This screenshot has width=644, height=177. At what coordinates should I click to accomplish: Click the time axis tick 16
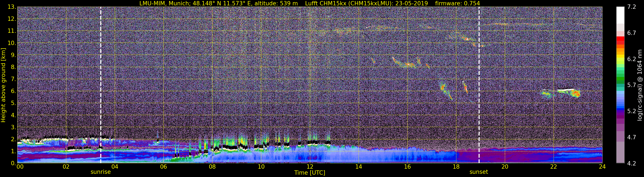[407, 167]
